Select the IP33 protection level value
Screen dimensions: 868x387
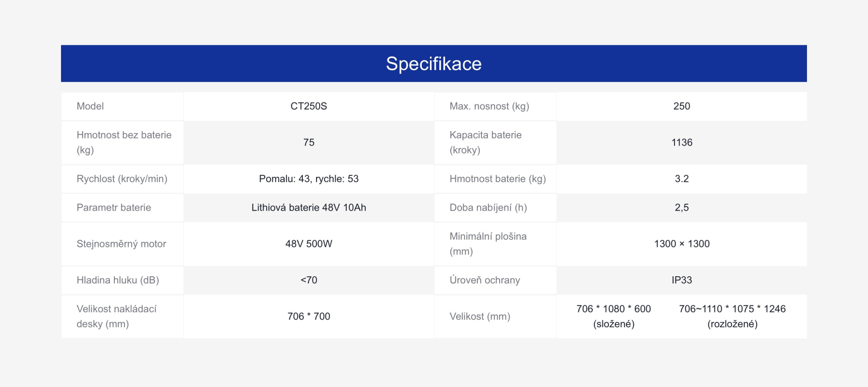tap(682, 280)
